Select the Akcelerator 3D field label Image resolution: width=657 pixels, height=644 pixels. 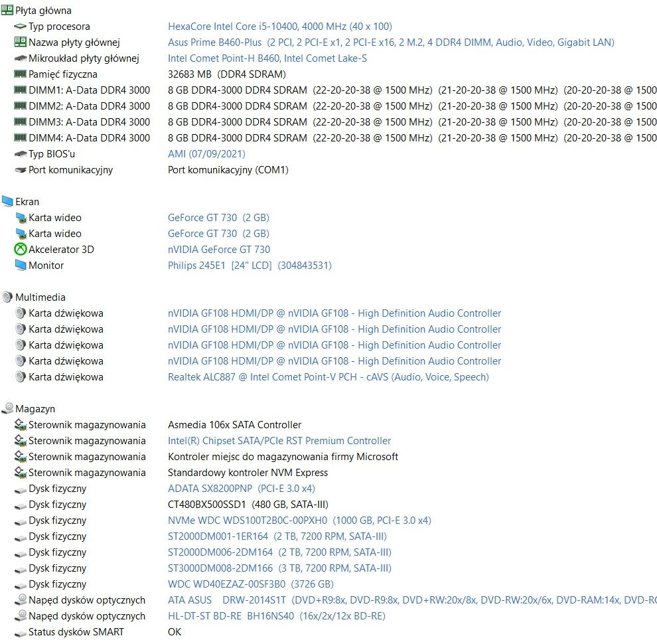(61, 250)
